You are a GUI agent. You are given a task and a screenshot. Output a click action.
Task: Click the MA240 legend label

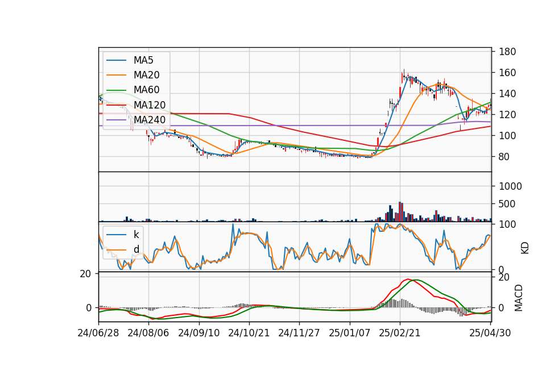point(150,120)
